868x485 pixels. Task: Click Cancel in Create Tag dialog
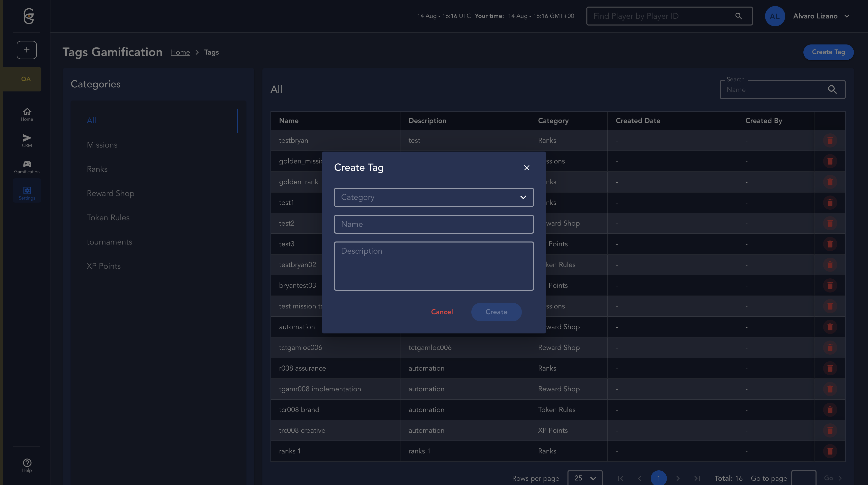tap(442, 312)
